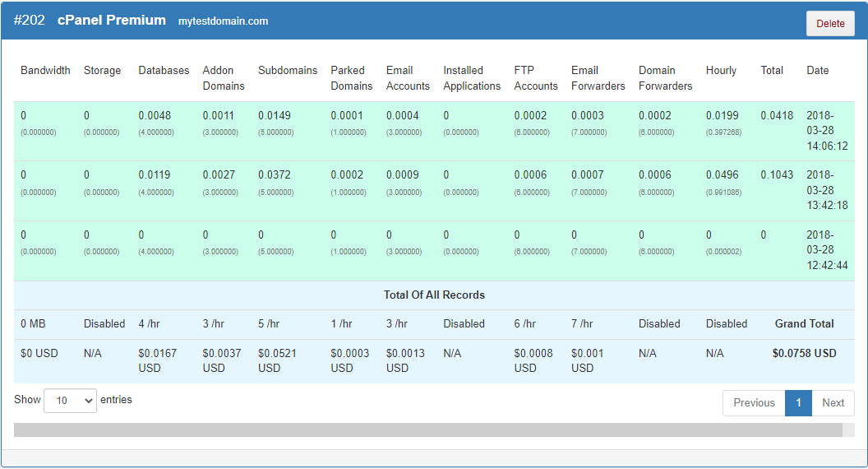The height and width of the screenshot is (469, 868).
Task: Sort by the Storage column header
Action: pos(103,71)
